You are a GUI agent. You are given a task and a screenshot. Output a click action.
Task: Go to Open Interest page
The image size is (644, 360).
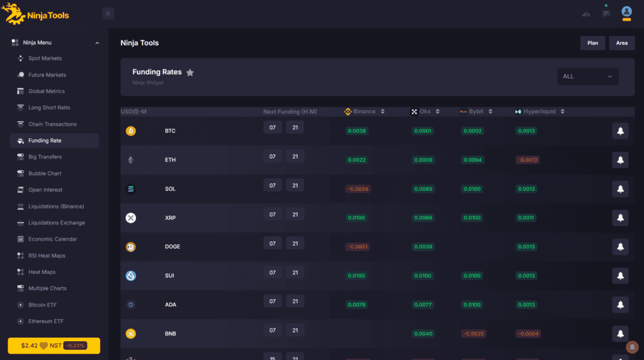pos(45,190)
